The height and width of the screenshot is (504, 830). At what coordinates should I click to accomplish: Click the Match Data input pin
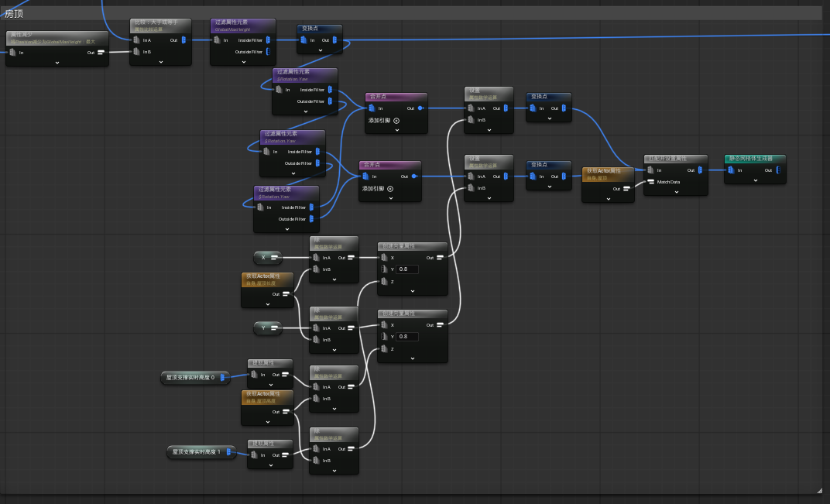point(650,182)
